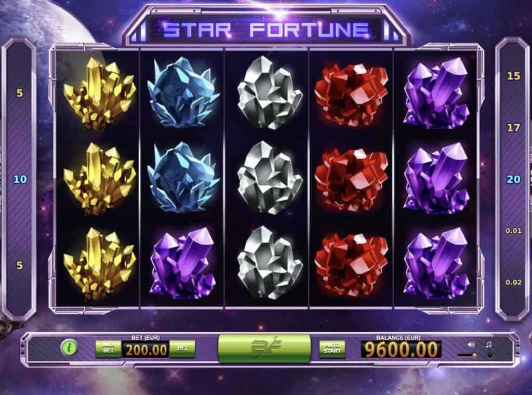Screen dimensions: 532x395
Task: Click the Auto Start button
Action: (x=332, y=348)
